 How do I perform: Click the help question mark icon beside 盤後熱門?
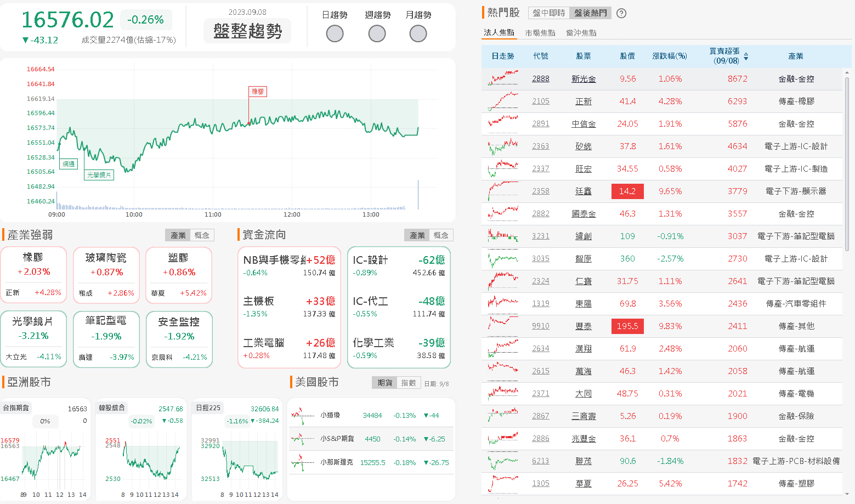(621, 13)
